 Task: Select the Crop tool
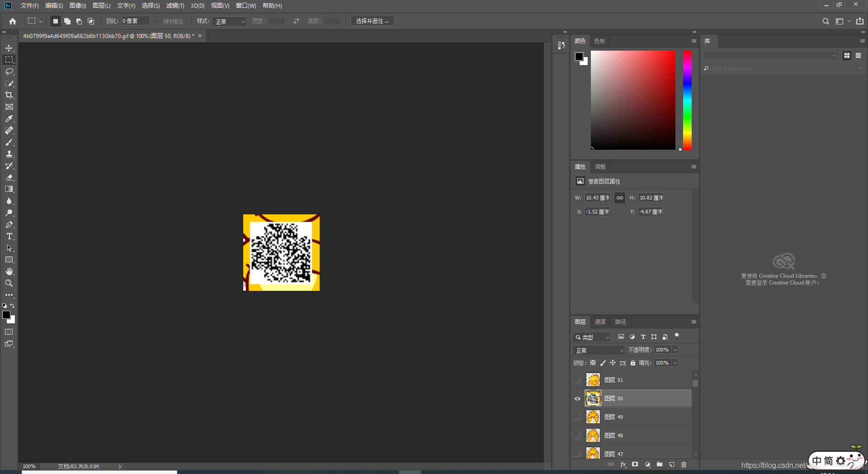[x=9, y=95]
